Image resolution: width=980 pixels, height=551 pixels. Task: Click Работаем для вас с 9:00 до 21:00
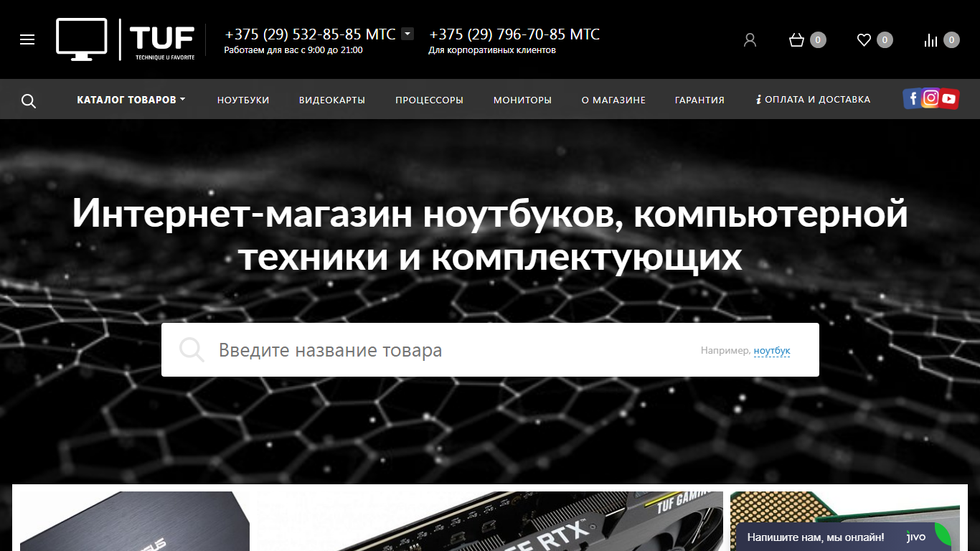pyautogui.click(x=293, y=50)
